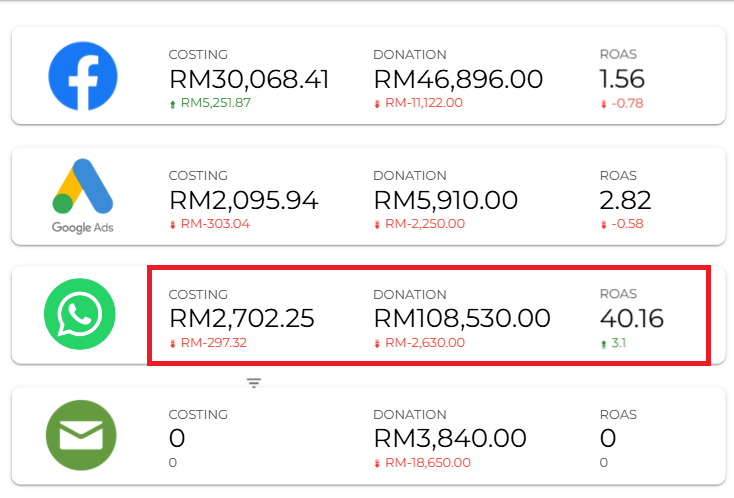Image resolution: width=734 pixels, height=498 pixels.
Task: Select Facebook costing value RM30,068.41
Action: tap(249, 79)
